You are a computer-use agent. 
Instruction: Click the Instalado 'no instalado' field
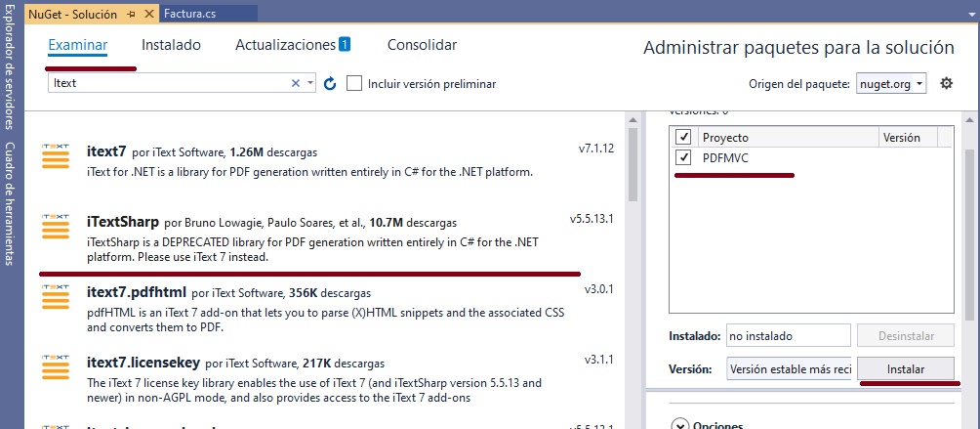pos(788,336)
